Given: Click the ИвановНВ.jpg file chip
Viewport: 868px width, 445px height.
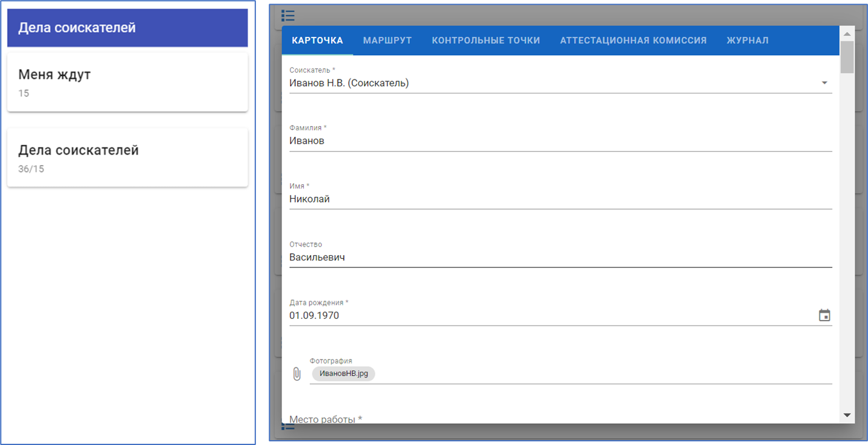Looking at the screenshot, I should coord(343,374).
